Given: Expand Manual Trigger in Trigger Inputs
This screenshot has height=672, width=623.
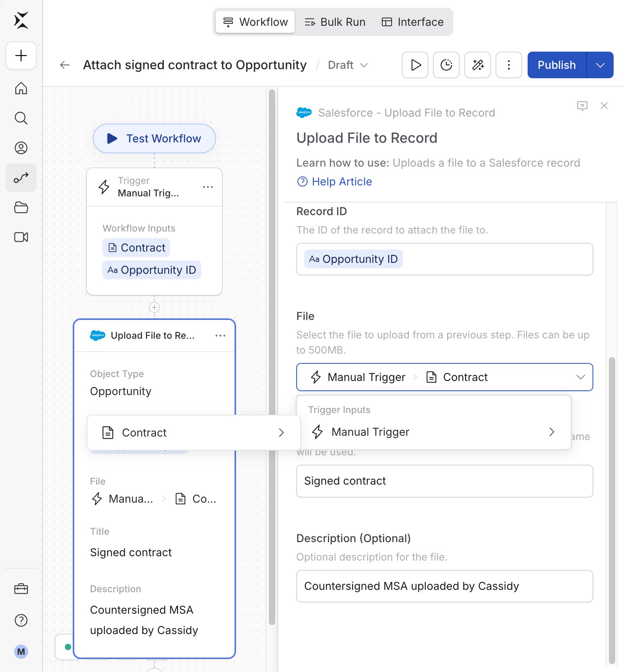Looking at the screenshot, I should pyautogui.click(x=434, y=432).
